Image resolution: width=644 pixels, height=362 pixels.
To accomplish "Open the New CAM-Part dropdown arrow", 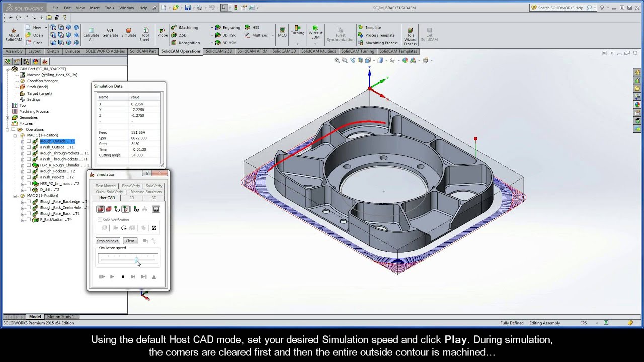I will click(46, 28).
